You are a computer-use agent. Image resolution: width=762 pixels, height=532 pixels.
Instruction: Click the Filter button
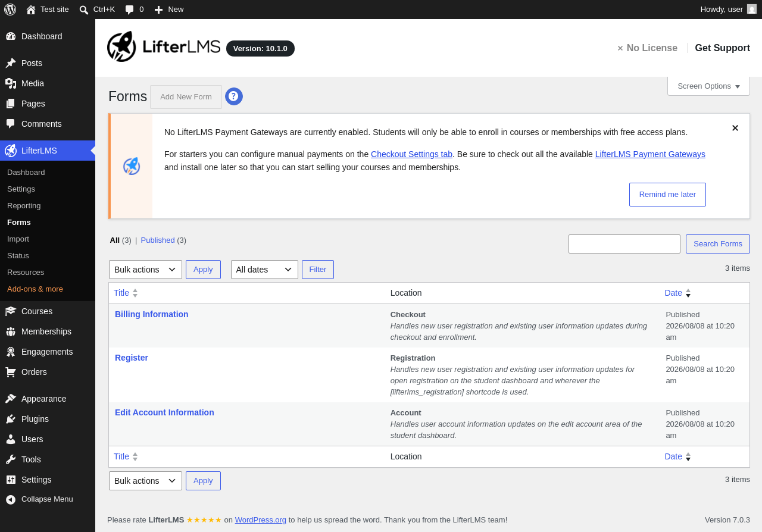pyautogui.click(x=318, y=270)
